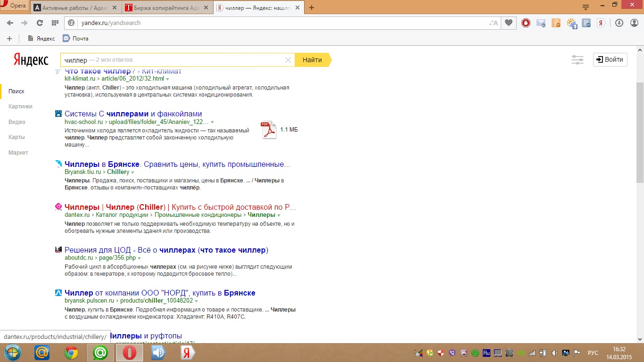Select Карты in the sidebar

(17, 137)
